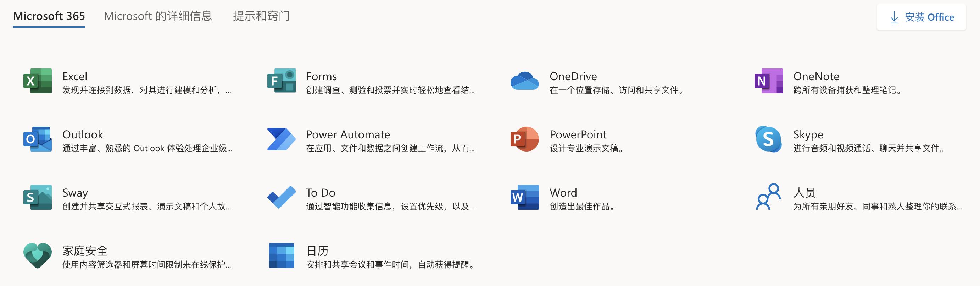Open the 人员 people icon
Viewport: 980px width, 286px height.
coord(768,197)
